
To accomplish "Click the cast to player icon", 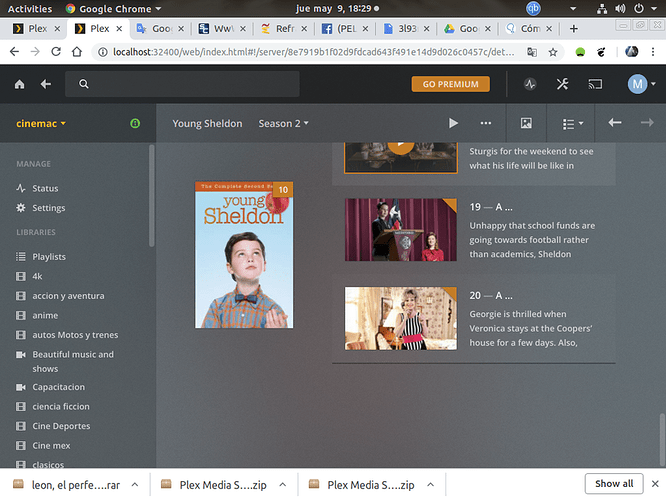I will tap(595, 84).
